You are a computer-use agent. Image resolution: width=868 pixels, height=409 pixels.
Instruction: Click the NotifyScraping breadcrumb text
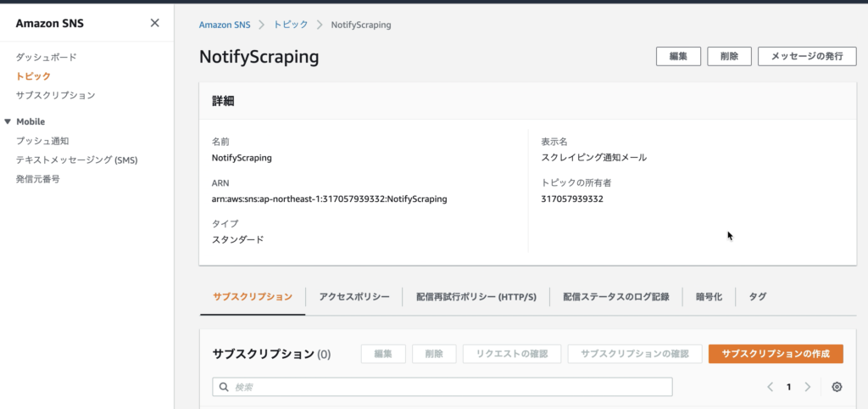tap(361, 25)
